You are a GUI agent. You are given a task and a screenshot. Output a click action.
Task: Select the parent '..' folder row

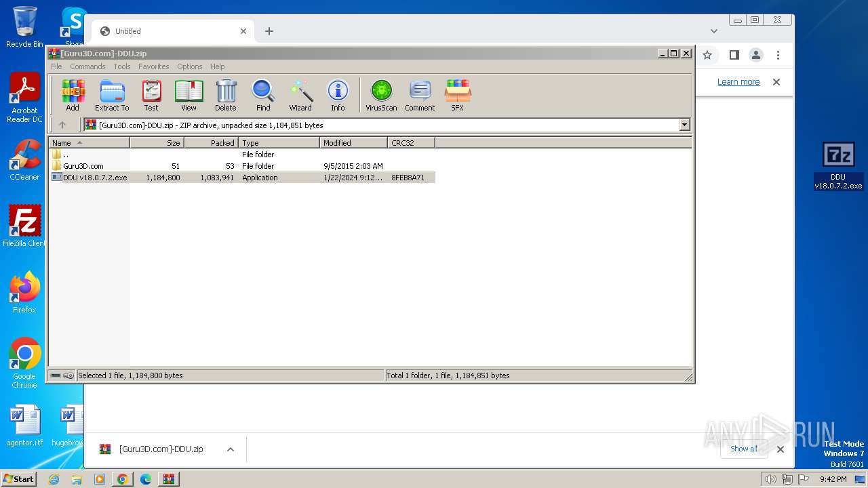[242, 155]
